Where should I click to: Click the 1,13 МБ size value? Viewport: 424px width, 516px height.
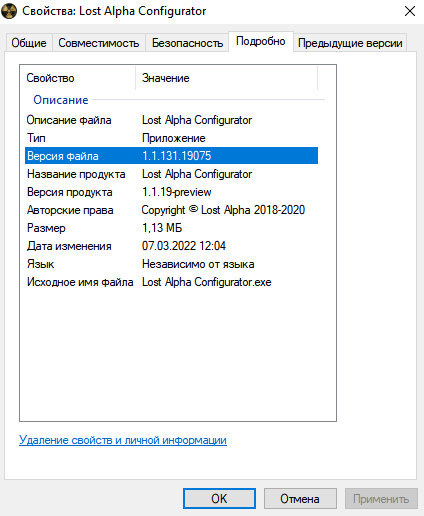[x=162, y=228]
